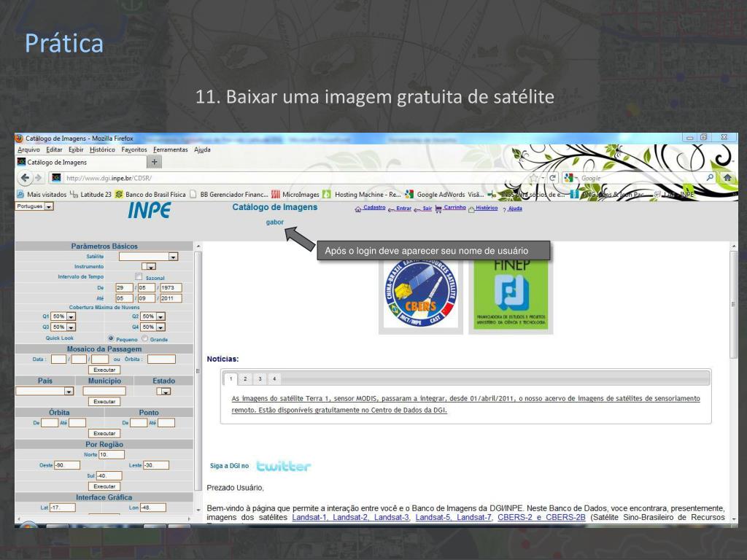Open the Carrinho link
The height and width of the screenshot is (560, 747).
pyautogui.click(x=454, y=208)
